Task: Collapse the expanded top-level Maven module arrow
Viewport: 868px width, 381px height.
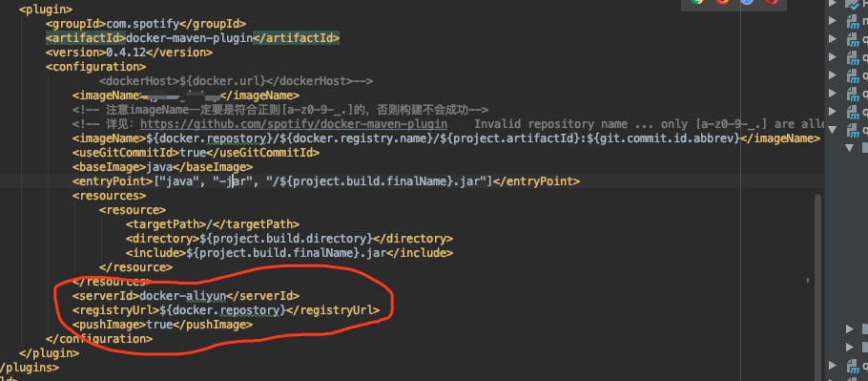Action: click(833, 131)
